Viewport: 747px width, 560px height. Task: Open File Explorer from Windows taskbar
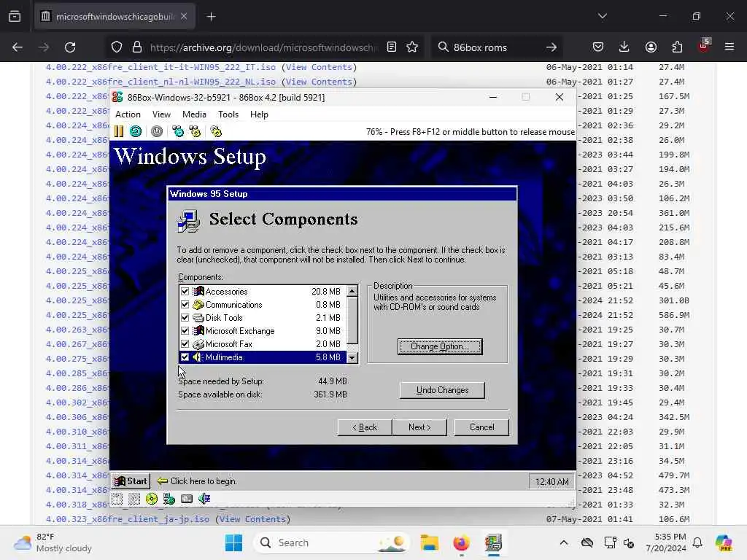click(x=429, y=542)
